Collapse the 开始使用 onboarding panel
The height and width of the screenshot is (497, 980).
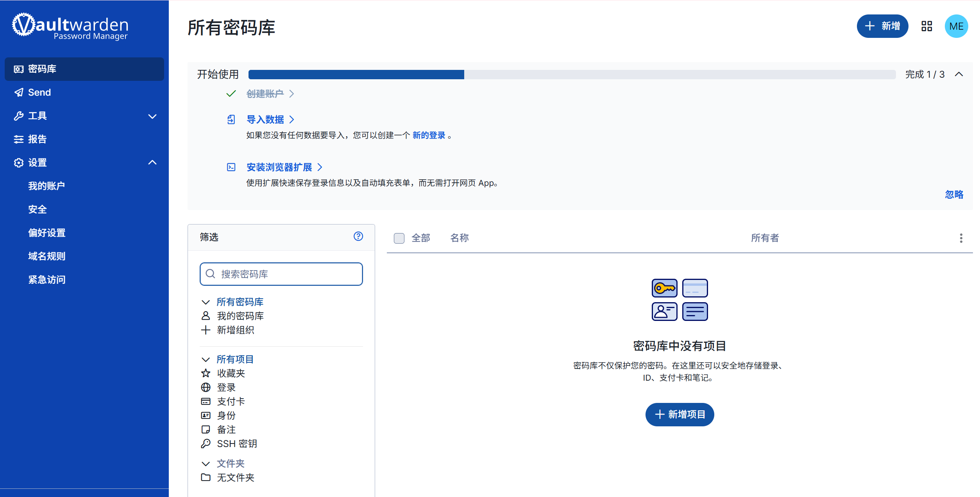[959, 74]
